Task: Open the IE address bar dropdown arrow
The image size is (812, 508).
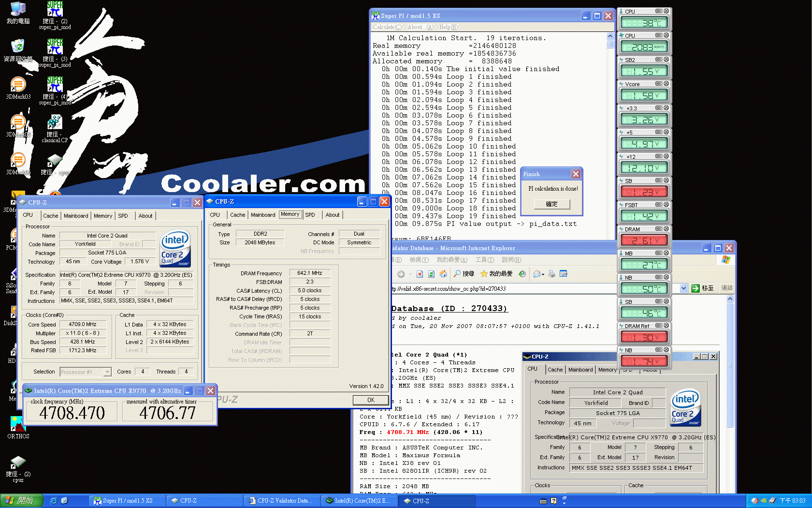Action: (683, 288)
